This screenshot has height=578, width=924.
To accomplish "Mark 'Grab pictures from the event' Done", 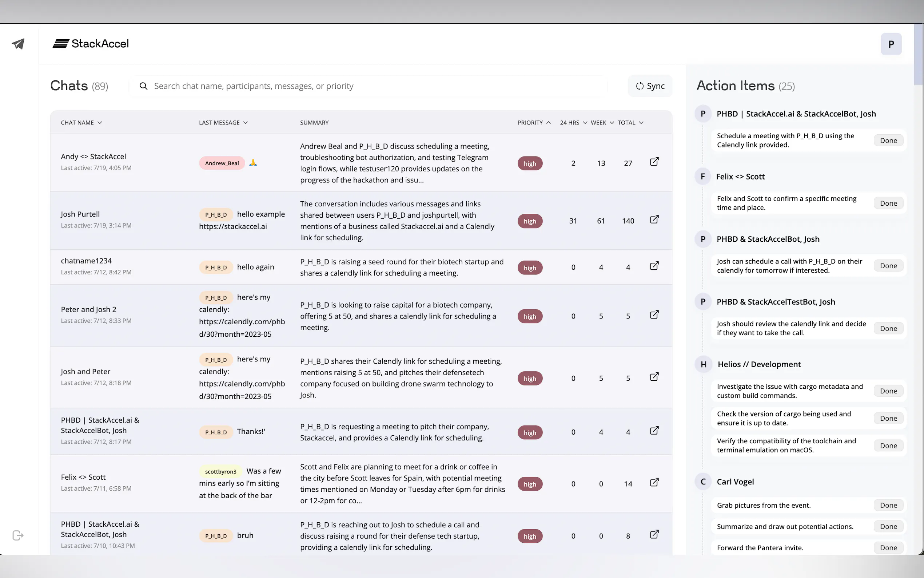I will click(888, 505).
